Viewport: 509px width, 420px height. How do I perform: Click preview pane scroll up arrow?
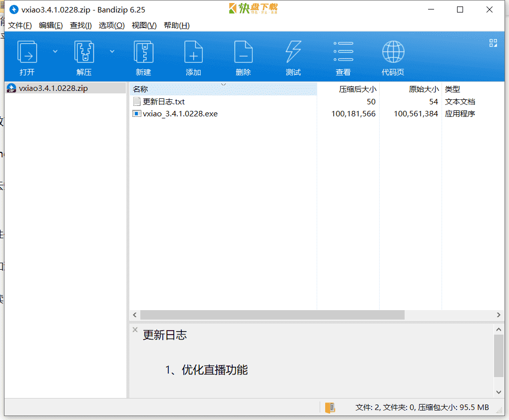(499, 330)
